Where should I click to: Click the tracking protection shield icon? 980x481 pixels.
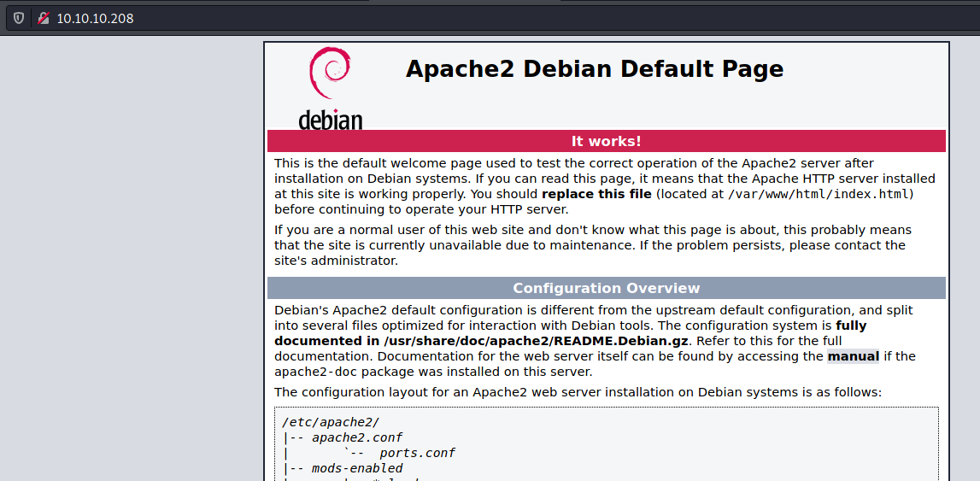click(x=19, y=18)
